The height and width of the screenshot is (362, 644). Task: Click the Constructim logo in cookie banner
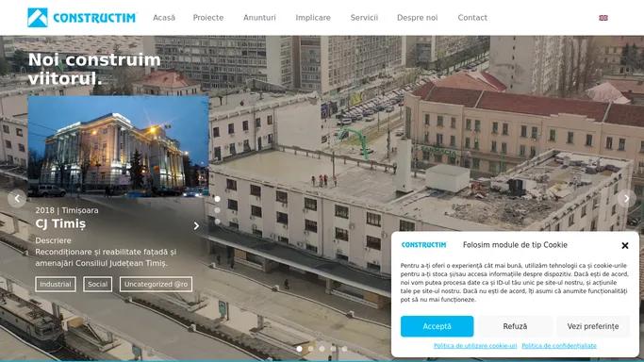pos(423,244)
